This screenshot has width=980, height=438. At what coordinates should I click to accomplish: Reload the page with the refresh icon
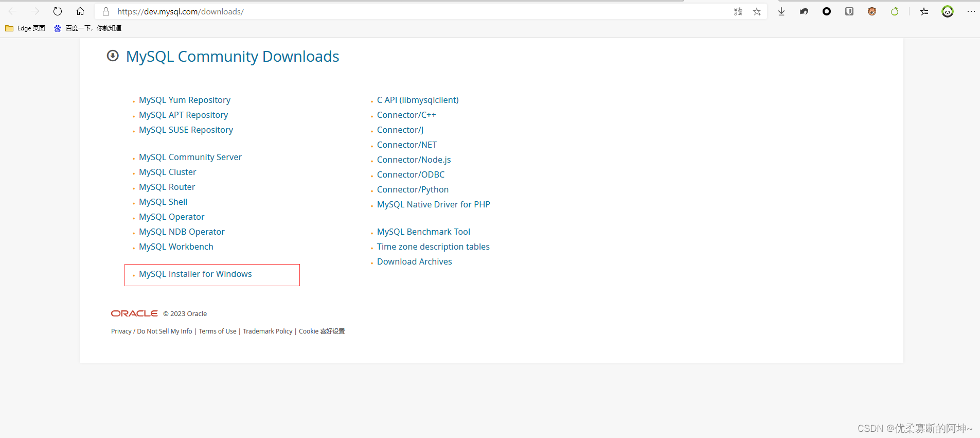click(58, 11)
